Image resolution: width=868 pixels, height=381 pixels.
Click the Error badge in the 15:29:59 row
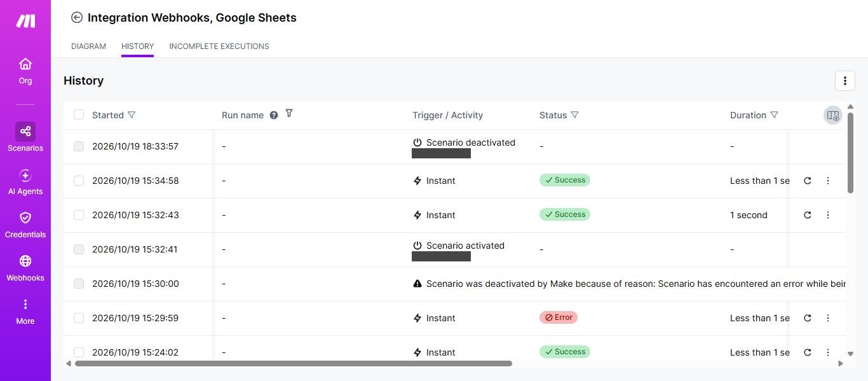[x=559, y=317]
